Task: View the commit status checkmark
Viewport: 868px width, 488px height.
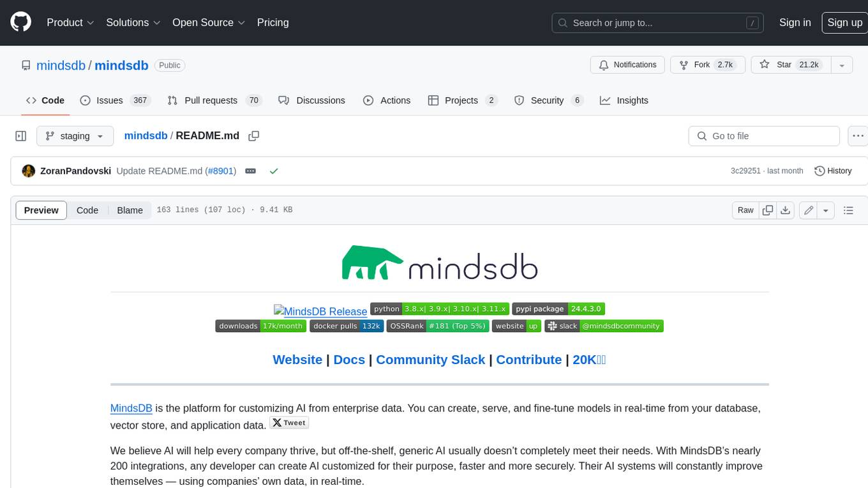Action: (x=274, y=171)
